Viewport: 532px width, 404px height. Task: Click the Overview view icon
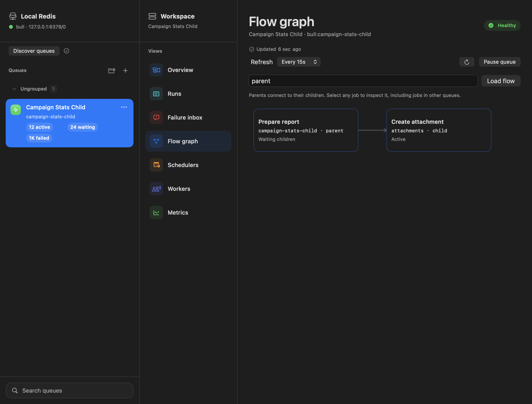point(156,70)
